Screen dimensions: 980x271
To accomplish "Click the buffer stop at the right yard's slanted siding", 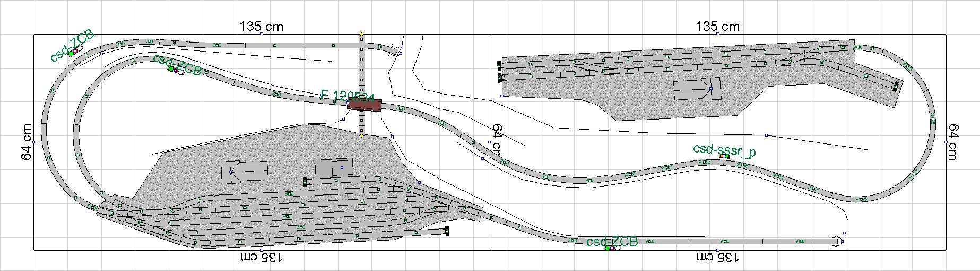I will point(896,86).
